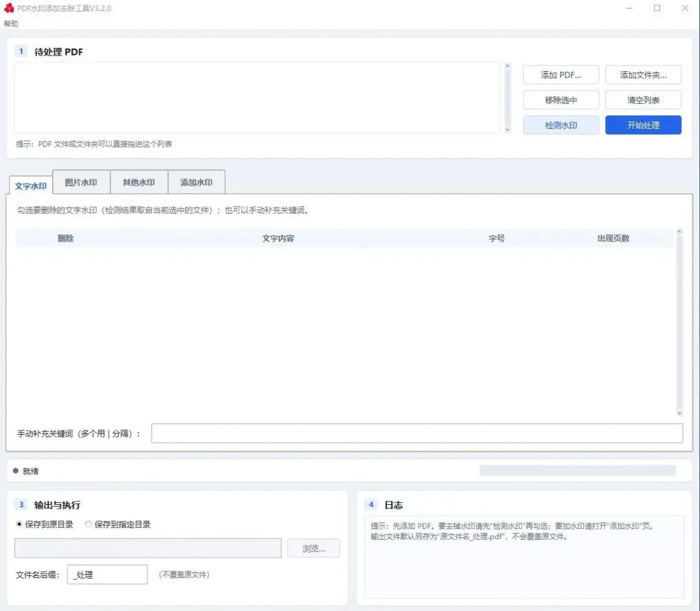Image resolution: width=700 pixels, height=611 pixels.
Task: Sort by the 文字内容 column header
Action: [278, 238]
